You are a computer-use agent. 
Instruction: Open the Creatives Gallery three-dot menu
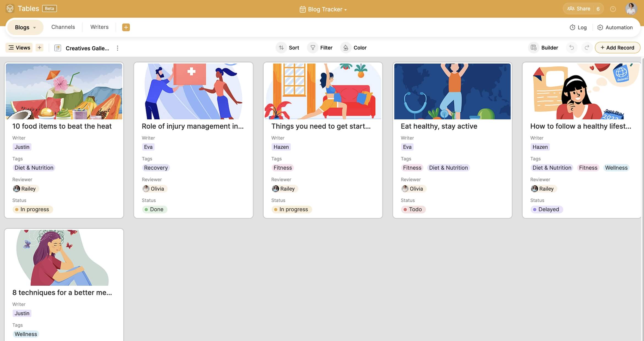[118, 48]
